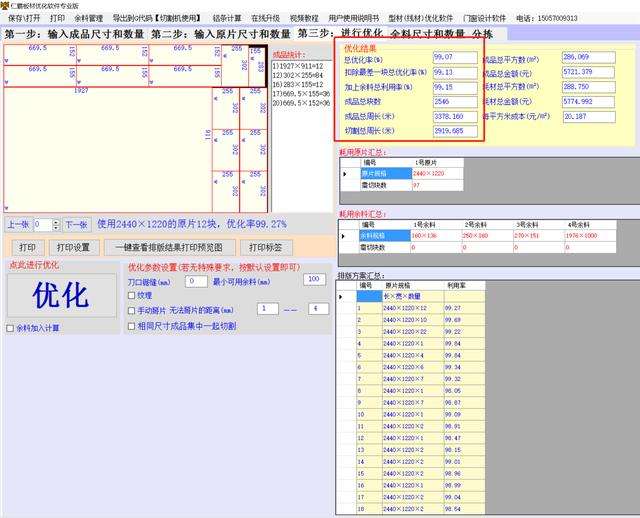The image size is (640, 518).
Task: Select the 1号余料 spec cell 160×136
Action: [436, 236]
